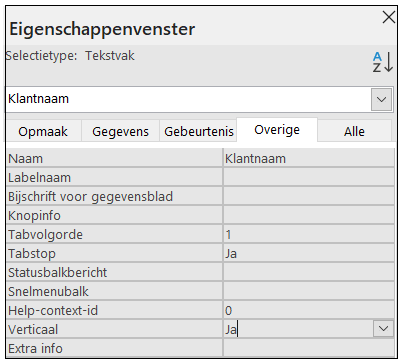Edit the Help-context-id value 0
The width and height of the screenshot is (402, 362).
(309, 310)
